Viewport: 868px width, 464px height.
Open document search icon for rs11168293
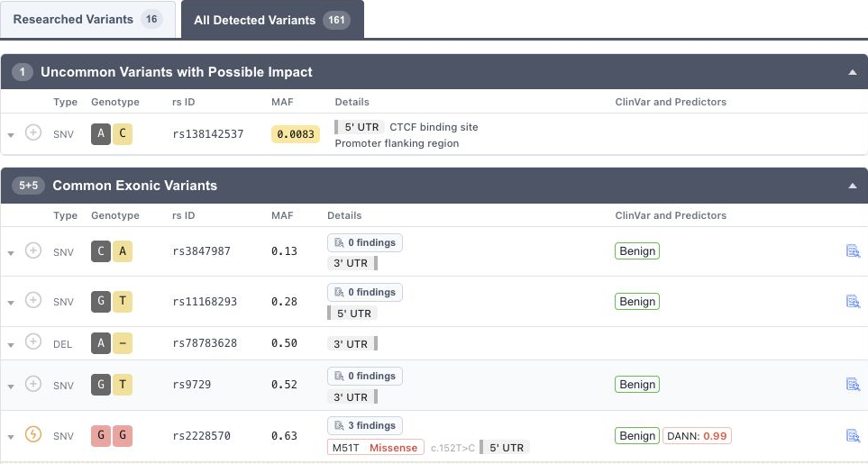853,302
